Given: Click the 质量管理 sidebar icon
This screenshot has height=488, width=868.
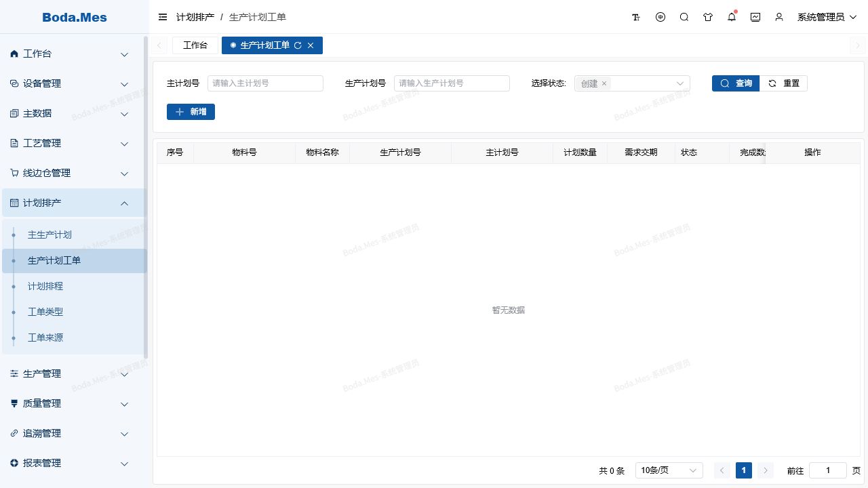Looking at the screenshot, I should click(x=14, y=403).
